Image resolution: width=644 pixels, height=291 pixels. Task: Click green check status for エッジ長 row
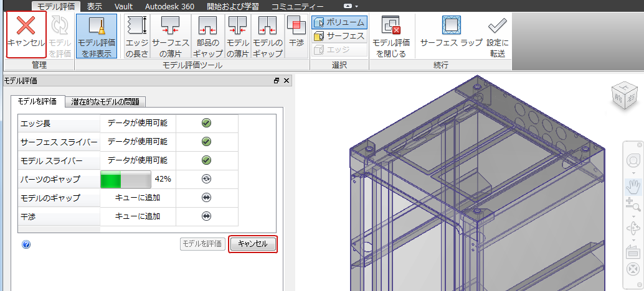click(206, 123)
